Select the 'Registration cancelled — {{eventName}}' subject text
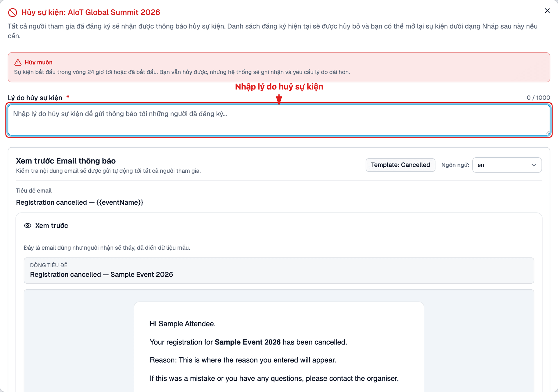The width and height of the screenshot is (558, 392). point(80,202)
